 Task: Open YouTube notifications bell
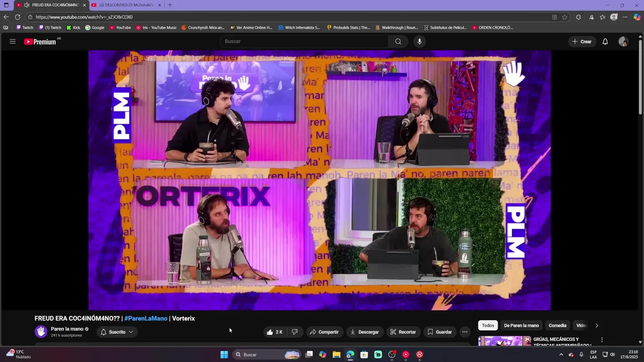pyautogui.click(x=605, y=42)
